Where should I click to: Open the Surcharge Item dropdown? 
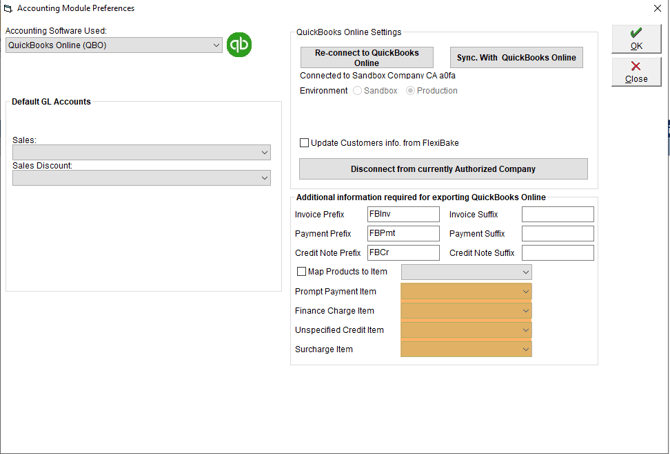coord(466,349)
